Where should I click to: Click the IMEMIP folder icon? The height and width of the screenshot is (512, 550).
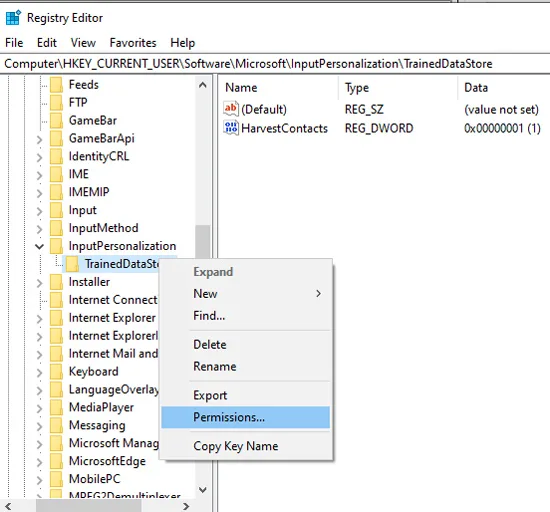[x=56, y=192]
